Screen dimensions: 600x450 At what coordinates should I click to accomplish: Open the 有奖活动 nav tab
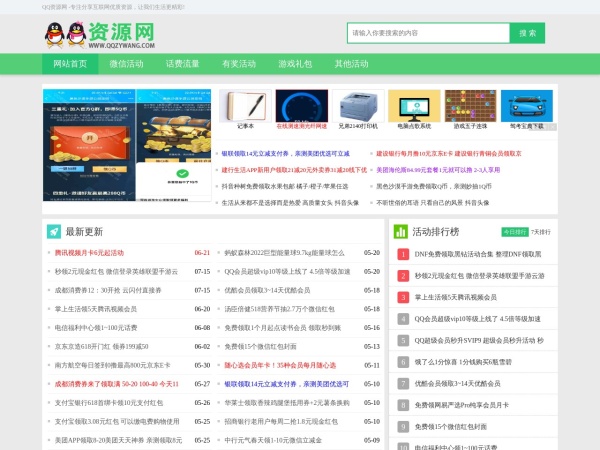tap(239, 64)
